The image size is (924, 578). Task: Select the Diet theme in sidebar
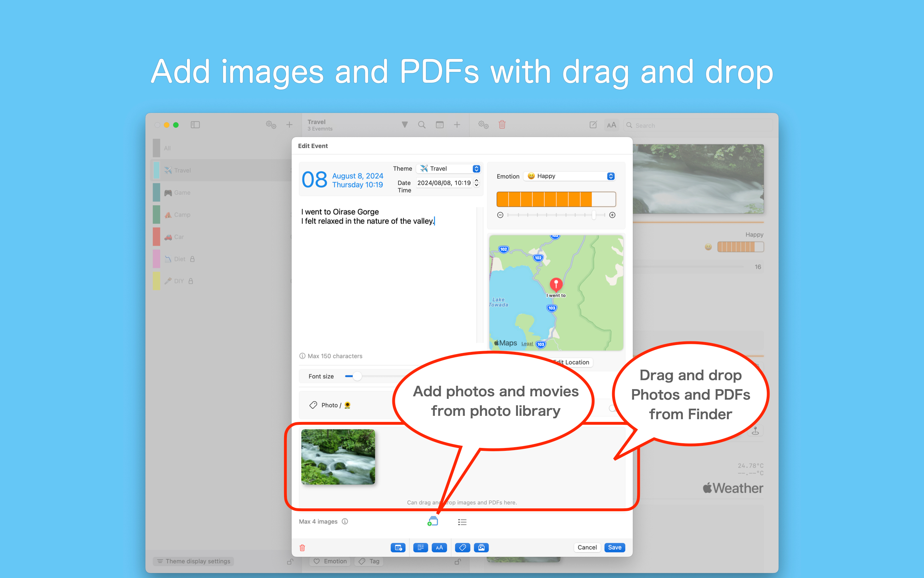coord(222,259)
